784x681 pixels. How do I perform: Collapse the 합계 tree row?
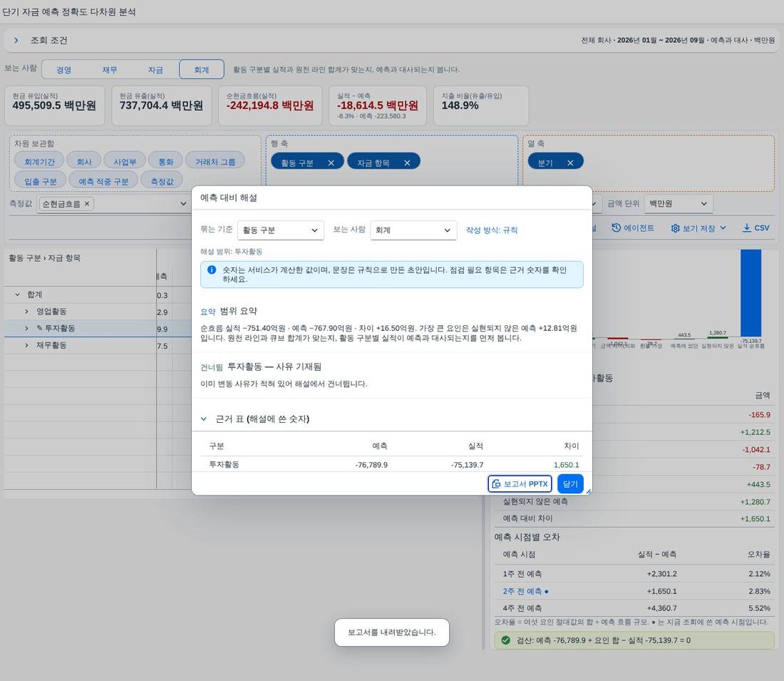point(18,295)
